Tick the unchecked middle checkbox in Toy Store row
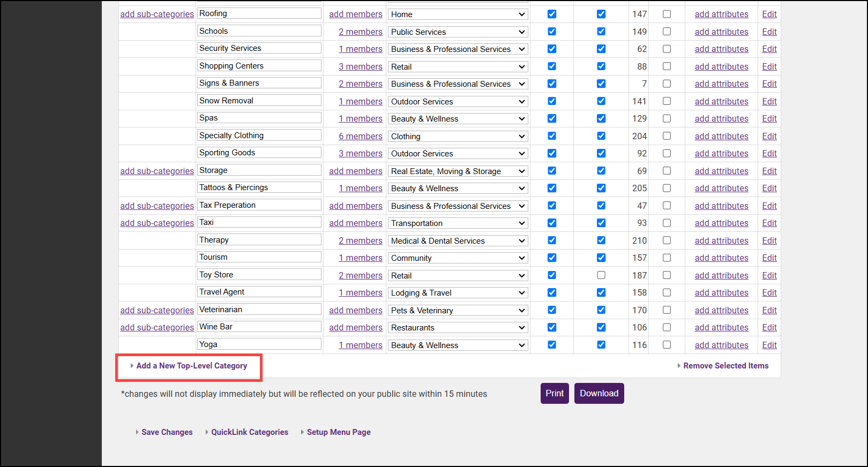This screenshot has width=868, height=467. tap(601, 275)
